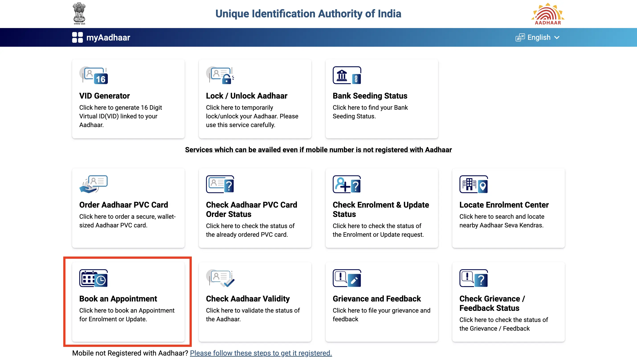
Task: Click the Check Enrolment & Update Status icon
Action: pos(347,184)
